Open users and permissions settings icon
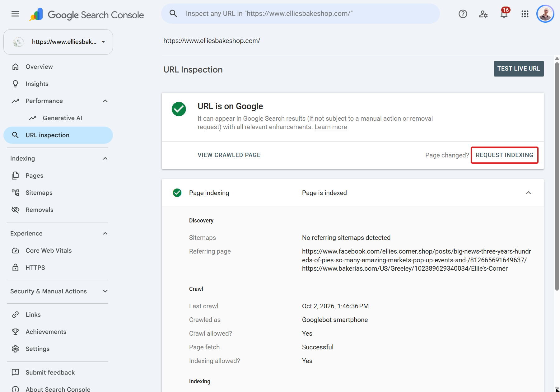Screen dimensions: 560x392 483,14
